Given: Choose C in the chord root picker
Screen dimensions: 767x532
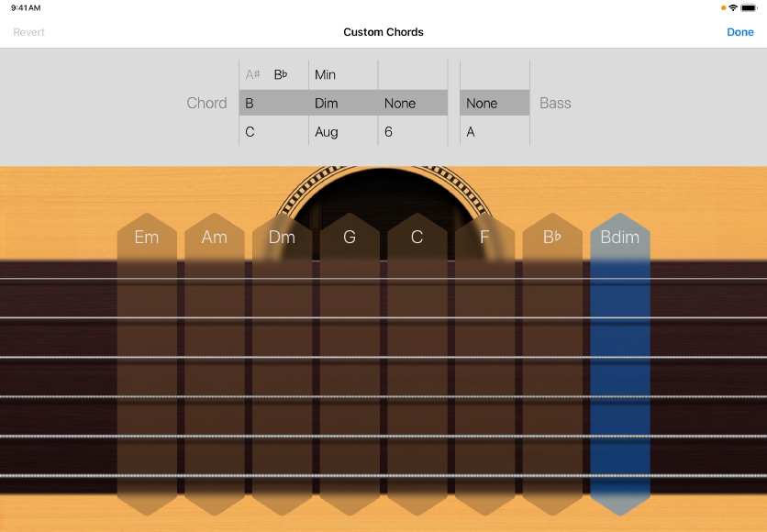Looking at the screenshot, I should 250,132.
